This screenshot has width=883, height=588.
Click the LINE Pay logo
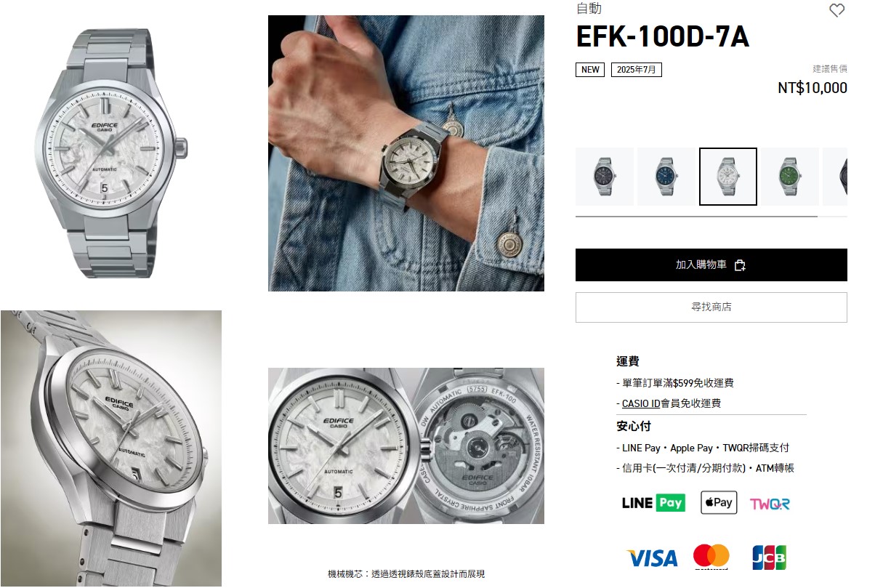[653, 503]
